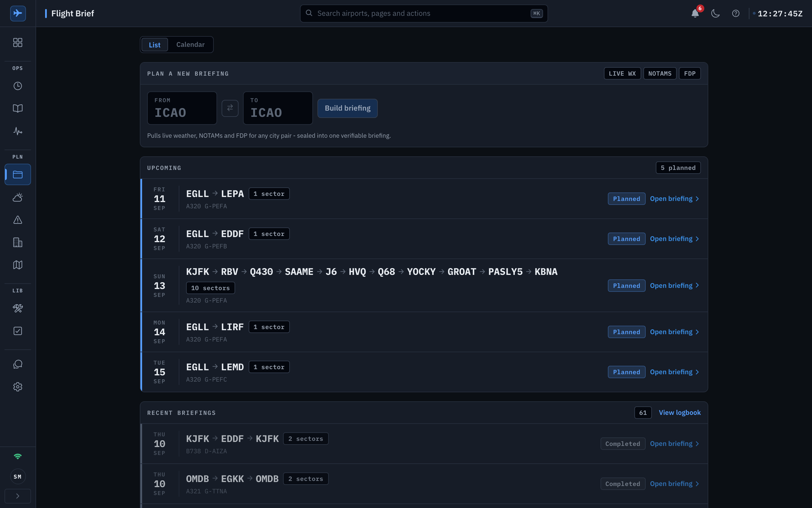
Task: Open notifications bell with 6 badge
Action: click(695, 13)
